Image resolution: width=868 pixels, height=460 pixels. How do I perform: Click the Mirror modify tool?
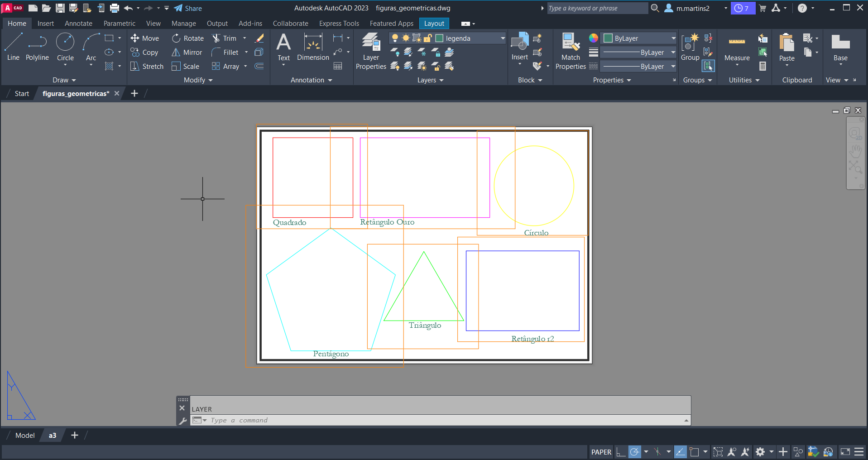click(187, 53)
